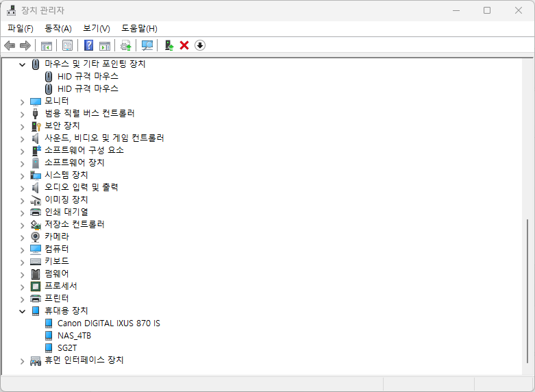This screenshot has width=535, height=392.
Task: Click the blue Help question mark icon
Action: (x=89, y=45)
